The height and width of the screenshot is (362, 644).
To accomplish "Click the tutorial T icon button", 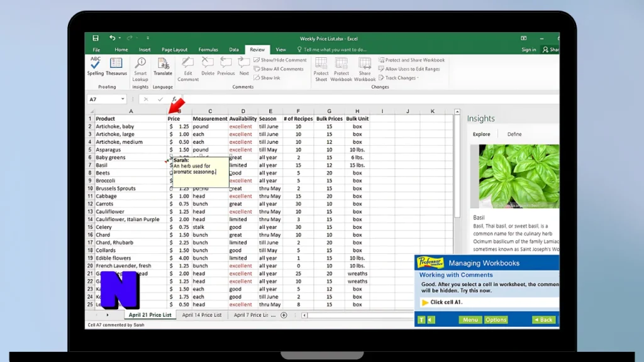I will pos(421,320).
